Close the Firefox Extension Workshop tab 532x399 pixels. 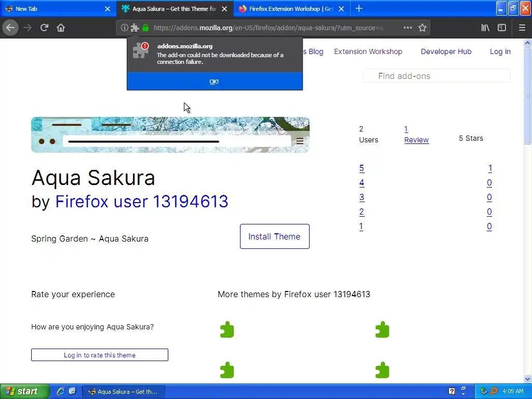(341, 9)
